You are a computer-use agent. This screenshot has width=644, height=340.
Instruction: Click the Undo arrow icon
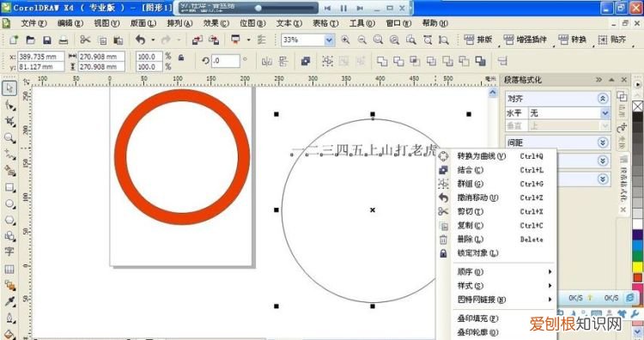141,39
